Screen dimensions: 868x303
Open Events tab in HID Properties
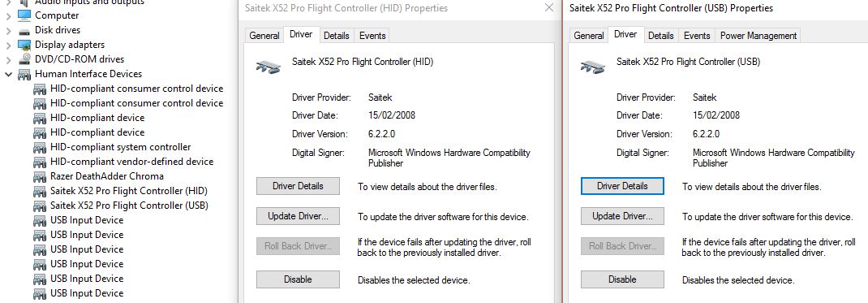coord(372,36)
